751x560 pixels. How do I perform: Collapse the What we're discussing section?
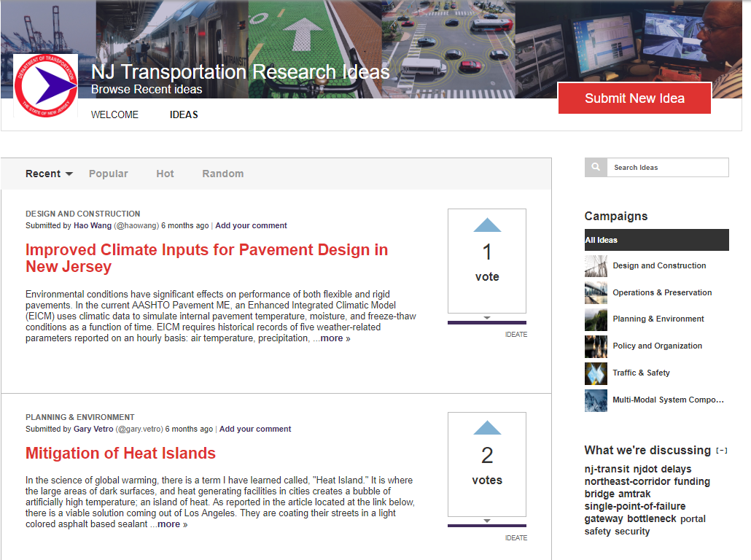tap(721, 451)
